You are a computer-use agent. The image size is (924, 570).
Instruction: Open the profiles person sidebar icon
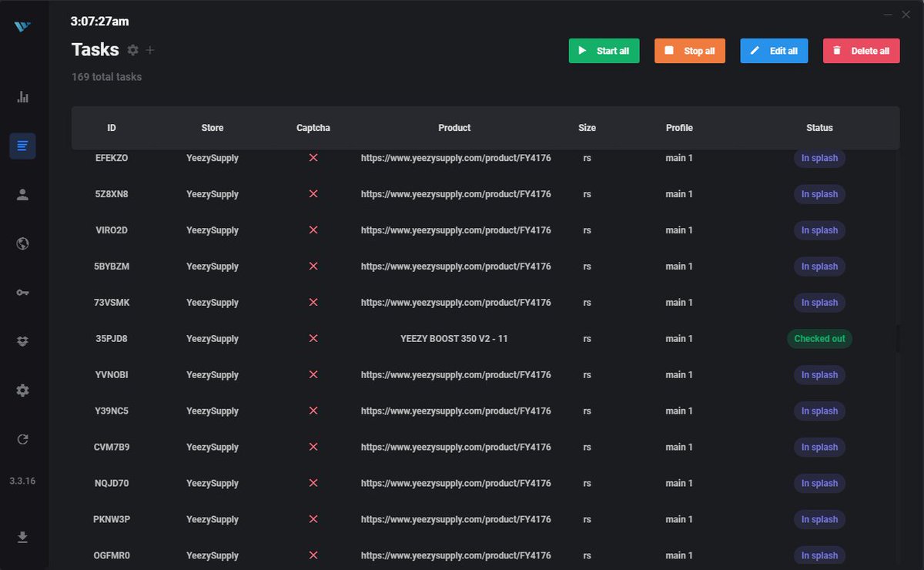(22, 195)
